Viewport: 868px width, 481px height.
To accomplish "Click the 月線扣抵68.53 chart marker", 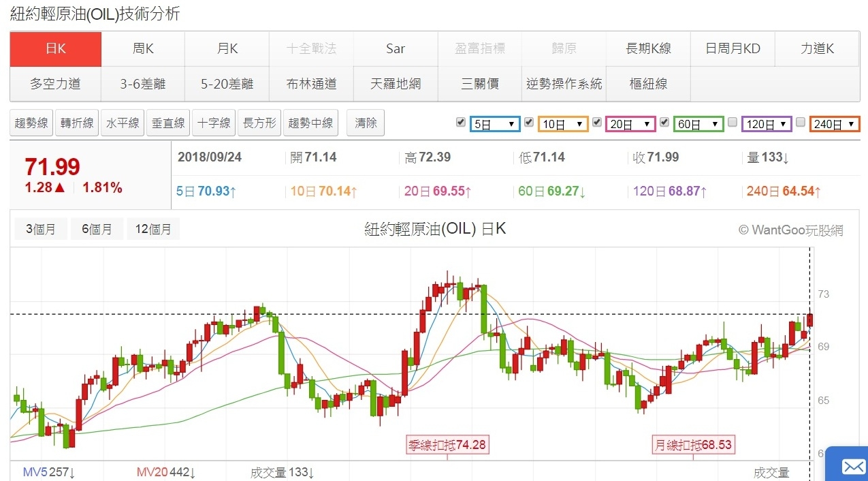I will click(693, 445).
